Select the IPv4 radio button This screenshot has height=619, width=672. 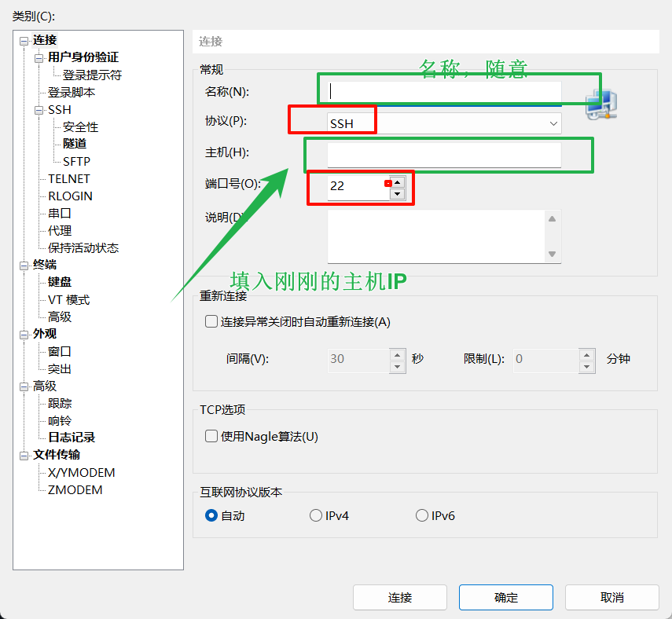coord(316,515)
